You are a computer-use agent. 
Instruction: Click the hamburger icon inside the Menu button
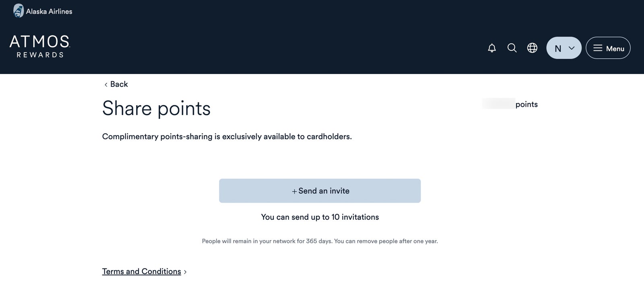(x=598, y=48)
